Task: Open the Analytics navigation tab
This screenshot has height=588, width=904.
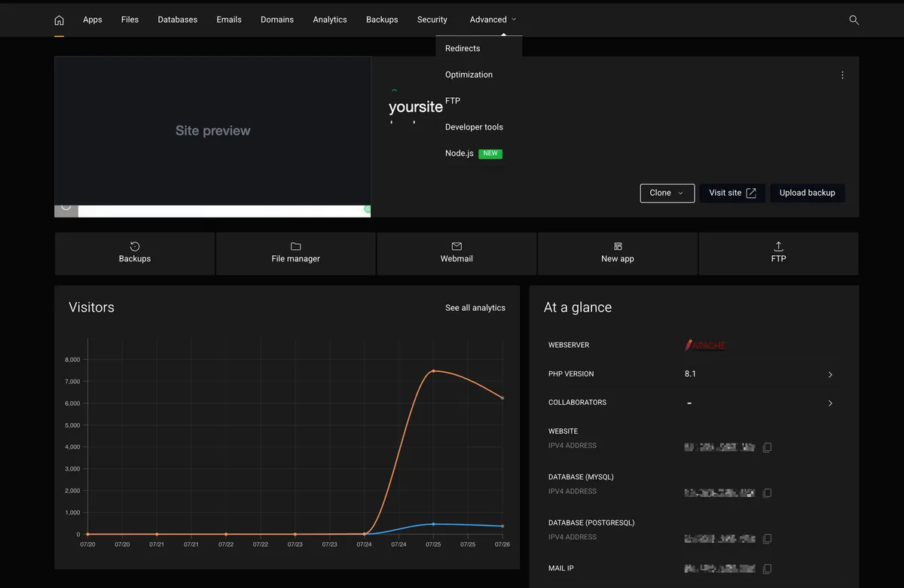Action: point(330,20)
